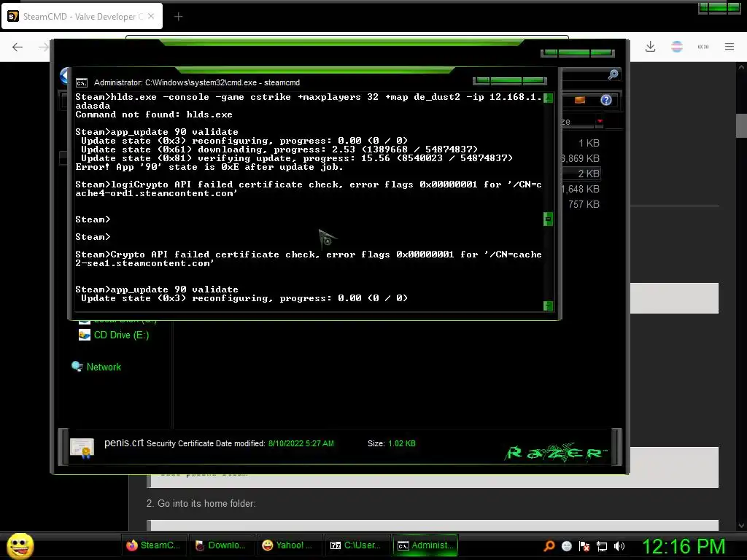Switch to the SteamC... Firefox taskbar button
747x560 pixels.
click(x=153, y=545)
